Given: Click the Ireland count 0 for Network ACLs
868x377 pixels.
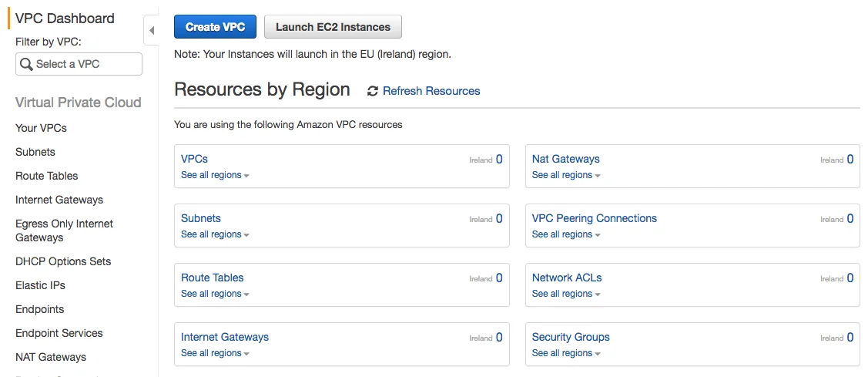Looking at the screenshot, I should click(x=850, y=278).
